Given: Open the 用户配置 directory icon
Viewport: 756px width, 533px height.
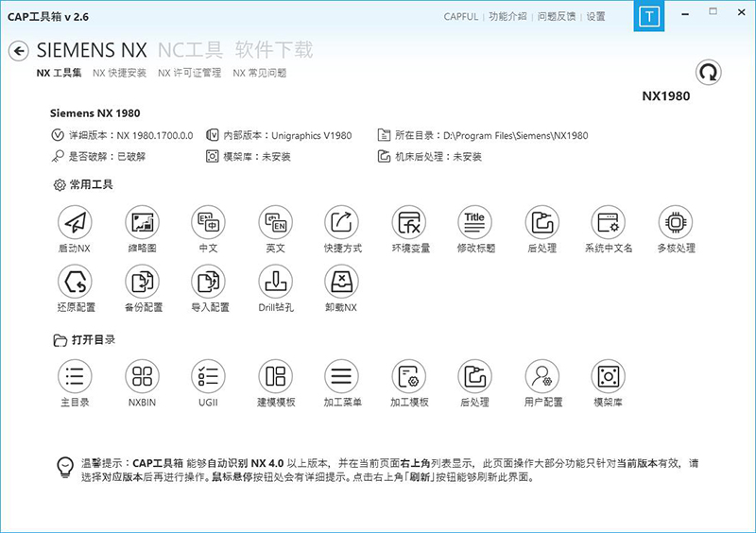Looking at the screenshot, I should [541, 376].
